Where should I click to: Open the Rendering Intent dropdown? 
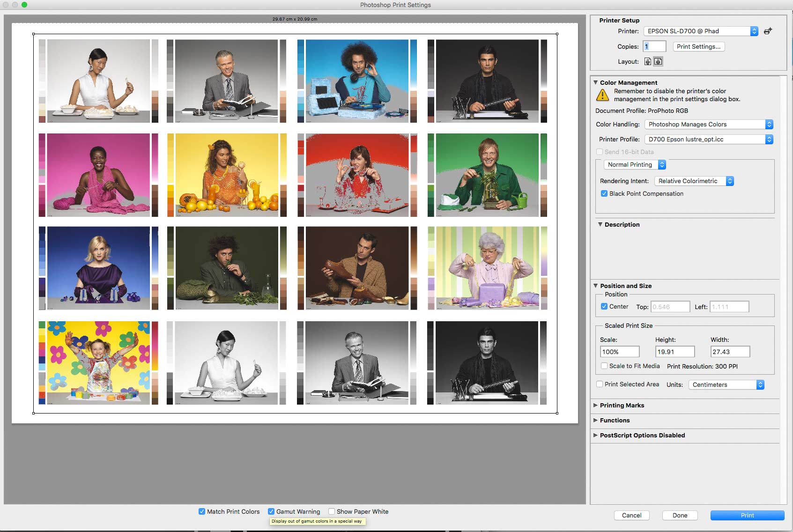[694, 181]
